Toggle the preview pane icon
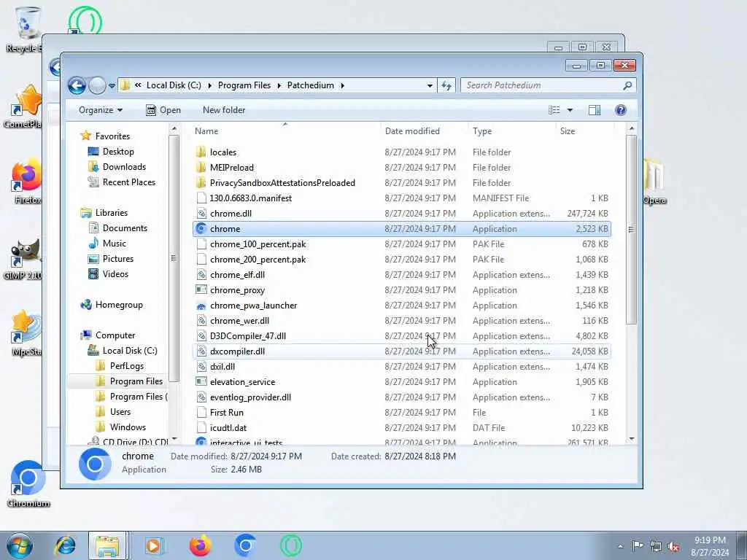 click(595, 110)
